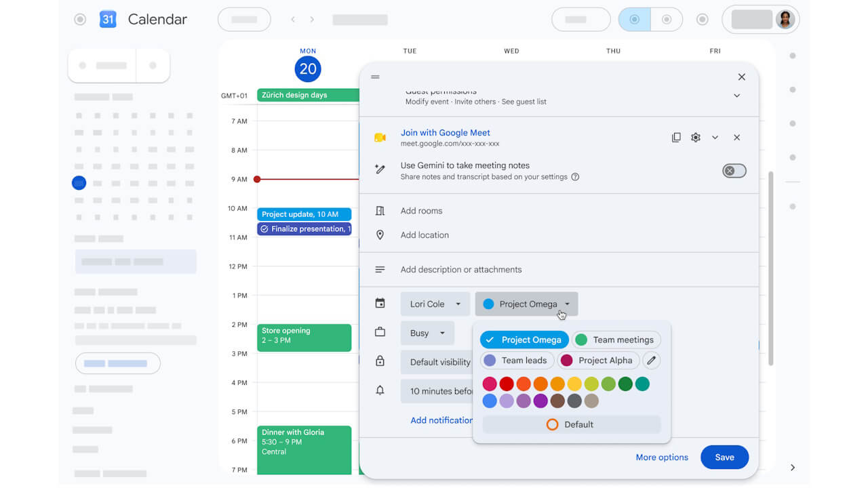Image resolution: width=868 pixels, height=488 pixels.
Task: Choose checked Project Omega label chip
Action: tap(524, 340)
